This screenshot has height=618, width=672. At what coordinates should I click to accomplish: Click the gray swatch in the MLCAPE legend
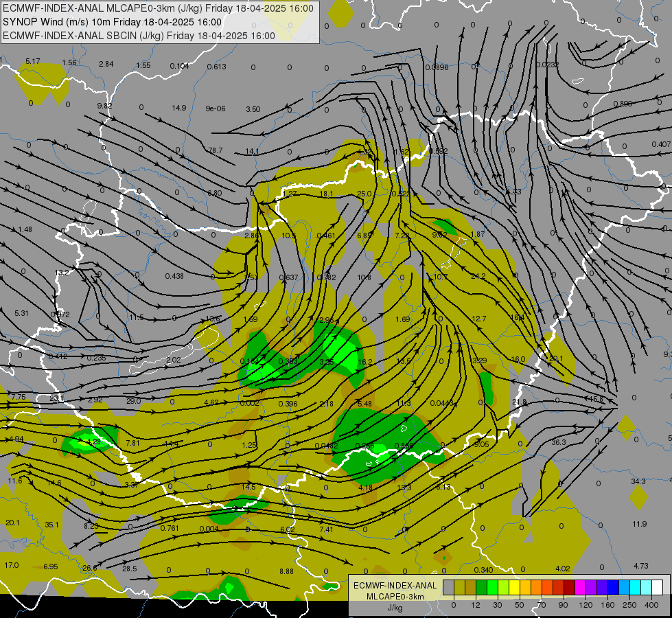[449, 587]
